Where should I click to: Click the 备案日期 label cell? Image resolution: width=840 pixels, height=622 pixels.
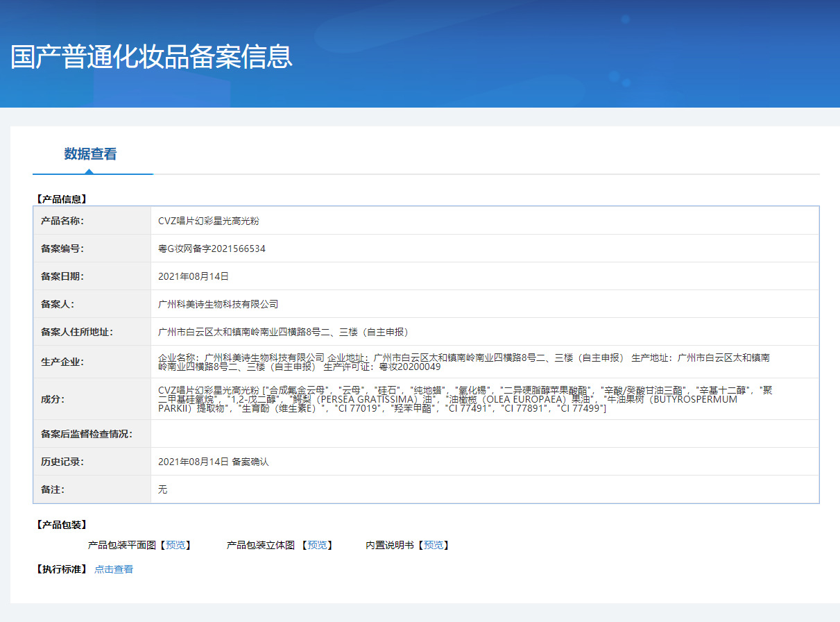click(92, 276)
